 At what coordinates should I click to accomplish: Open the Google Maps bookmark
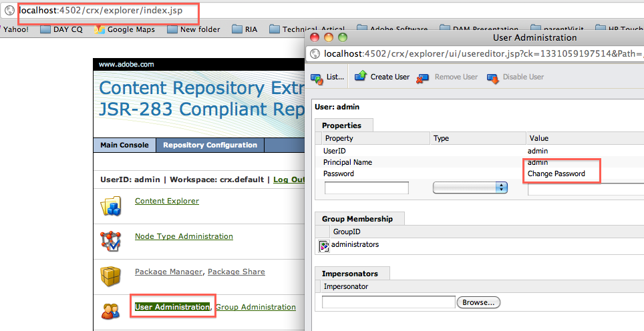point(124,29)
